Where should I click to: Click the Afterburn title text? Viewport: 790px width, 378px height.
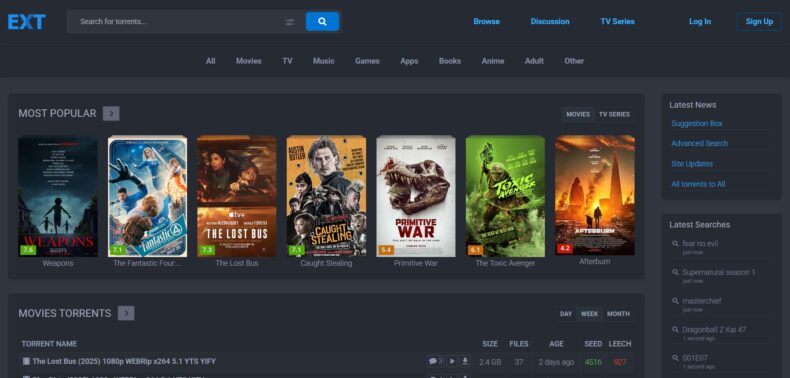tap(595, 262)
